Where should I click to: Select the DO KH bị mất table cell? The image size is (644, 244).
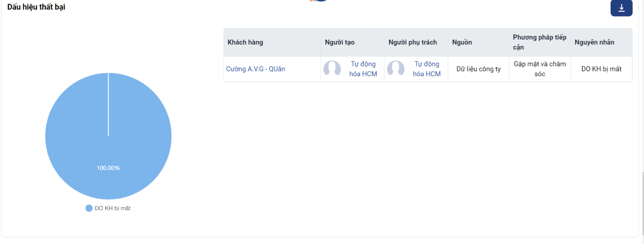(601, 69)
